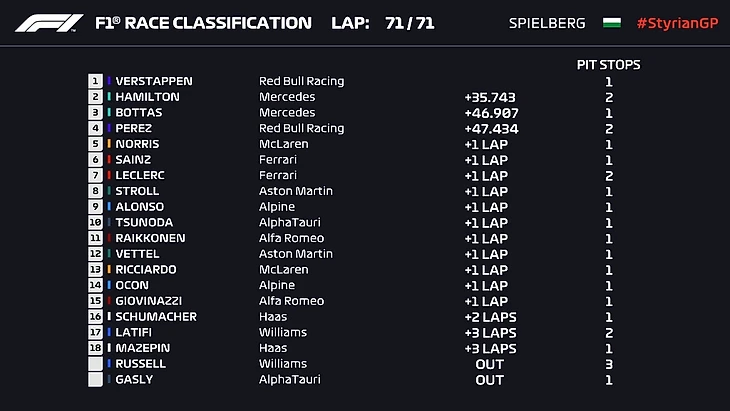The width and height of the screenshot is (730, 411).
Task: Click position 10 box beside TSUNODA
Action: 96,222
